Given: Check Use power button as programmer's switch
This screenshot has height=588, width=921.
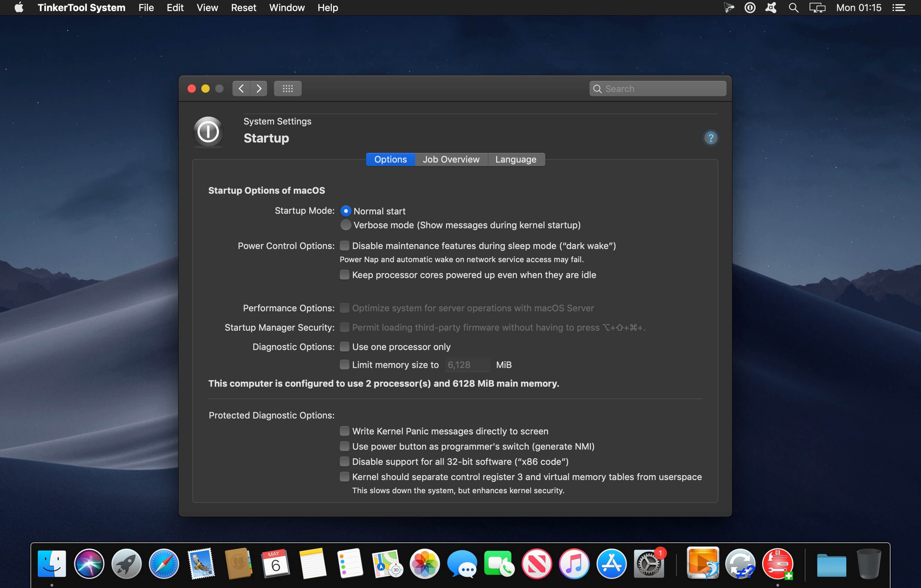Looking at the screenshot, I should pyautogui.click(x=344, y=446).
